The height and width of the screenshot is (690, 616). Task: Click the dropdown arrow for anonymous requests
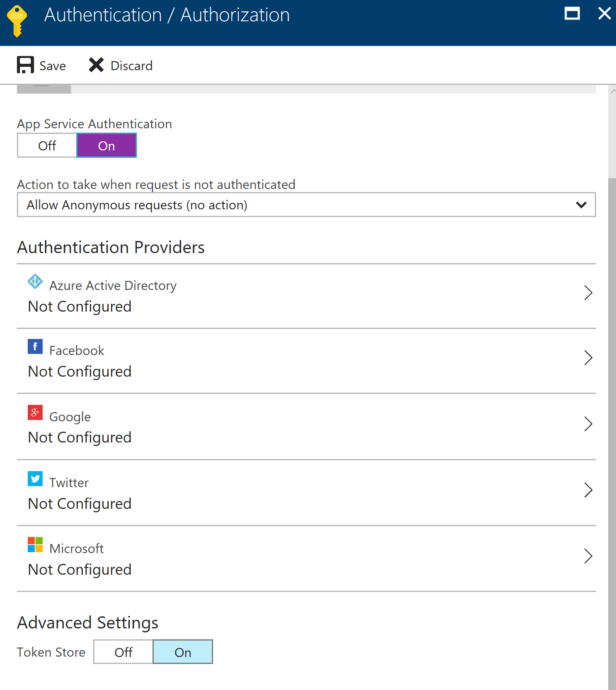pyautogui.click(x=581, y=205)
